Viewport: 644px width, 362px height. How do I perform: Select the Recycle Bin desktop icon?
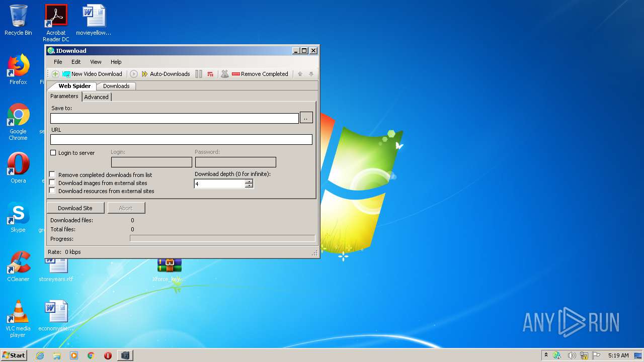(x=18, y=20)
